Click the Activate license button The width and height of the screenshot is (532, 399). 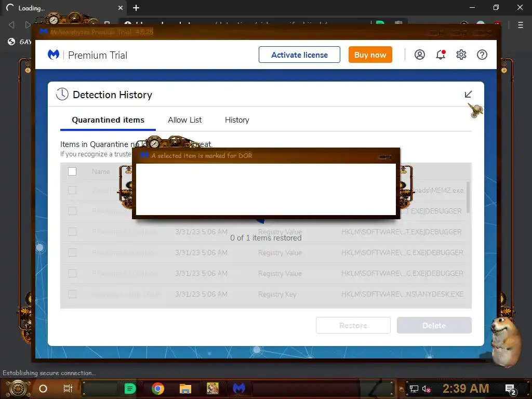click(x=299, y=55)
